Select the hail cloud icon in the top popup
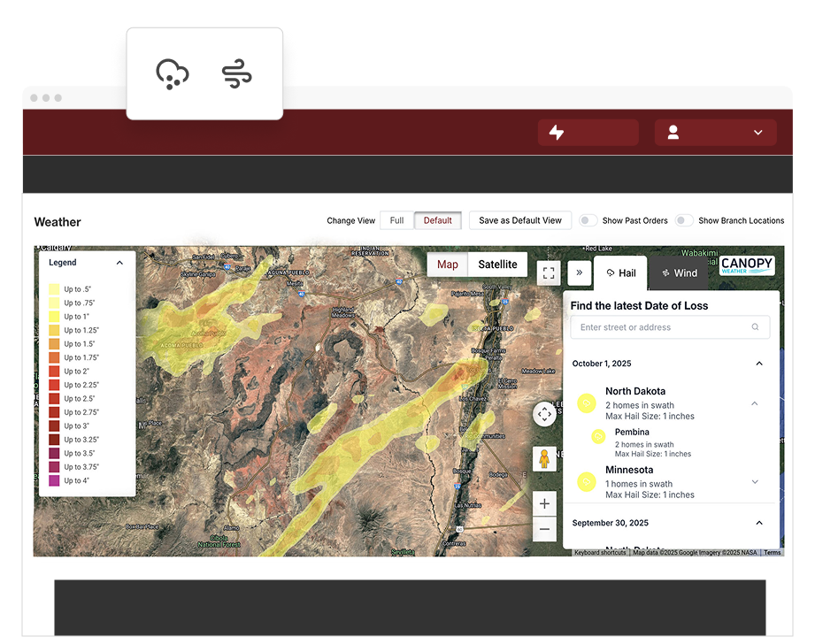815x644 pixels. click(x=173, y=75)
